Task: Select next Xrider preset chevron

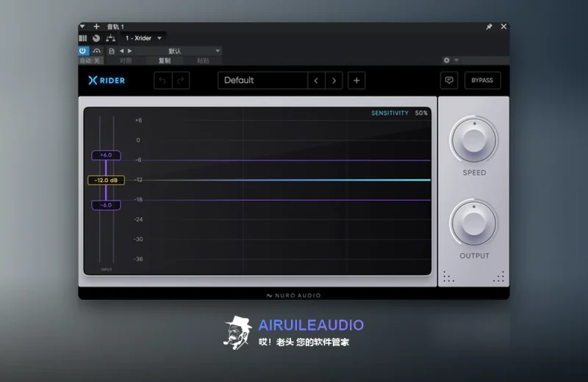Action: tap(334, 80)
